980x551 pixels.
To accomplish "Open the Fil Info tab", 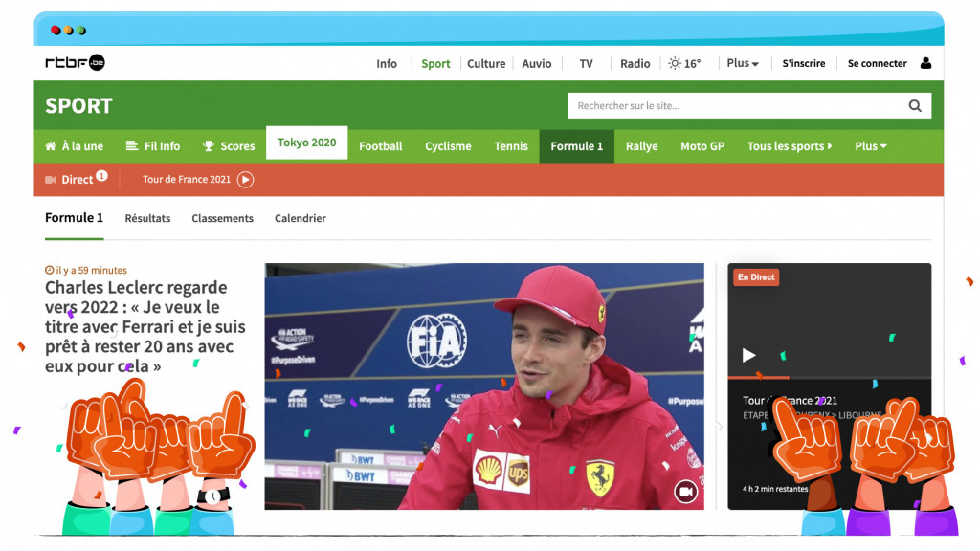I will tap(153, 146).
